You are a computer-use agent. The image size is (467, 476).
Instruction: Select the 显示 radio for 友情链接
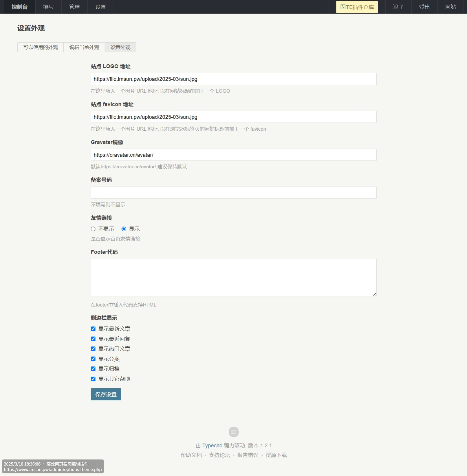click(124, 229)
